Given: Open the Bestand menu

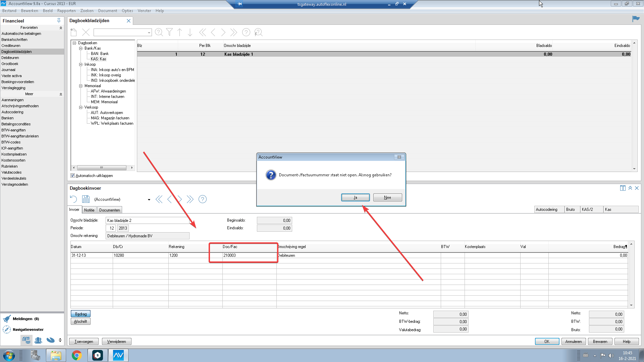Looking at the screenshot, I should point(9,11).
